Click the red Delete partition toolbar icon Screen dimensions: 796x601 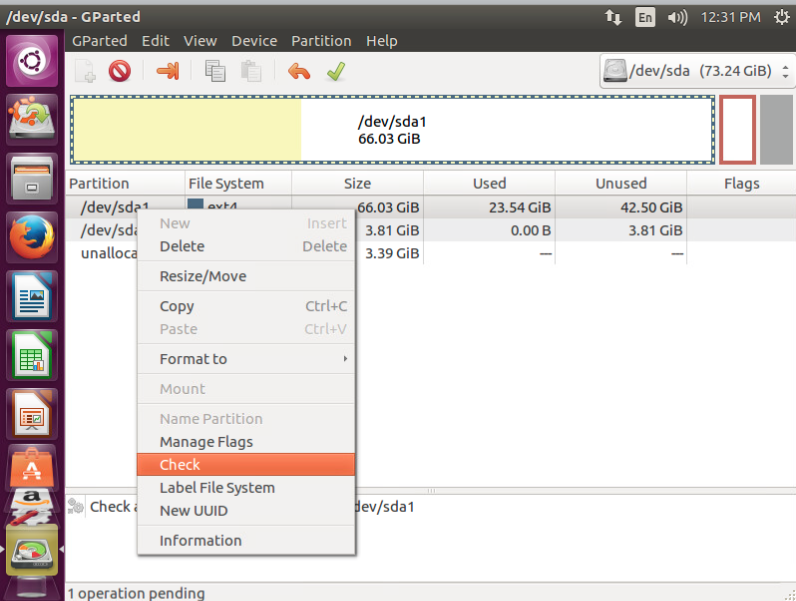click(x=120, y=71)
